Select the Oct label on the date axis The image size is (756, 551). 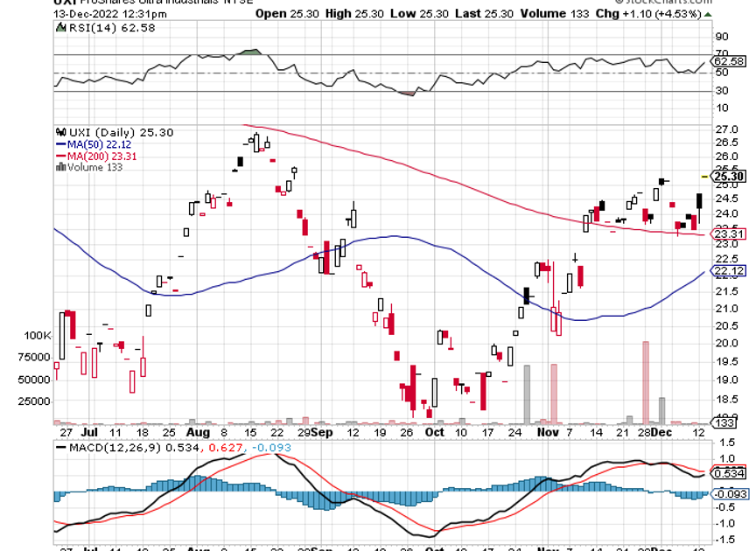click(434, 432)
